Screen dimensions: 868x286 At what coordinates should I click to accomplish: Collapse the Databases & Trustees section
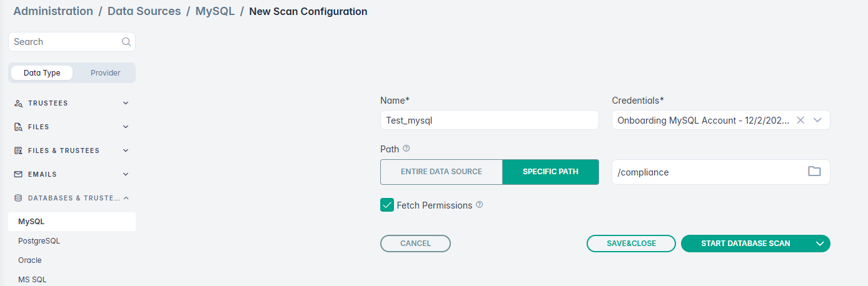click(126, 198)
